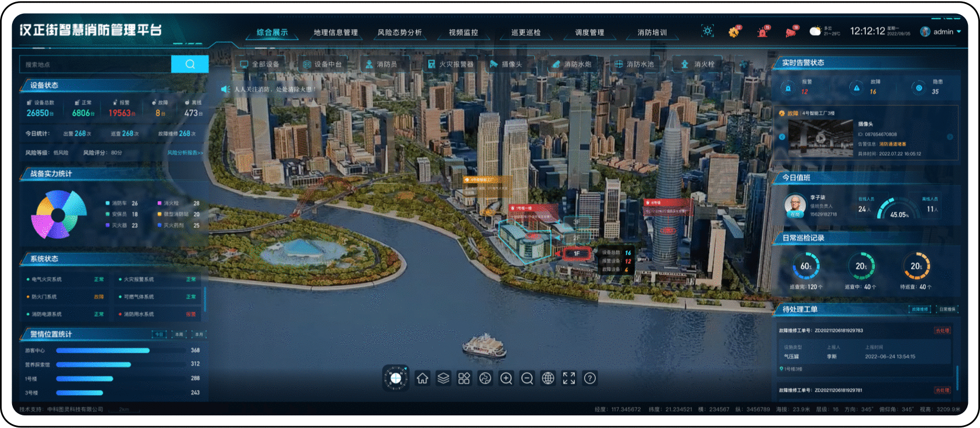Viewport: 980px width, 428px height.
Task: Open the map layers icon
Action: pos(443,378)
